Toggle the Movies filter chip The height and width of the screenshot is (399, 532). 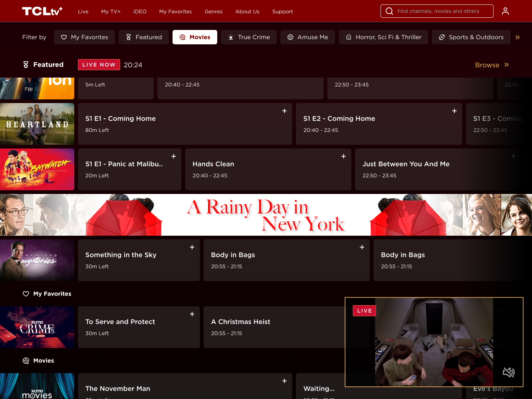tap(195, 37)
